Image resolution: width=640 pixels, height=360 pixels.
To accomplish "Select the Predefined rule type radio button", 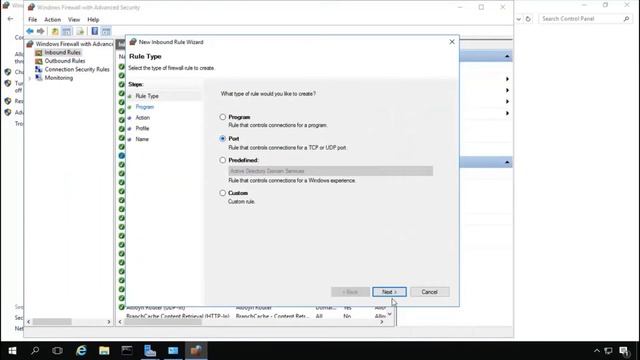I will (x=222, y=160).
